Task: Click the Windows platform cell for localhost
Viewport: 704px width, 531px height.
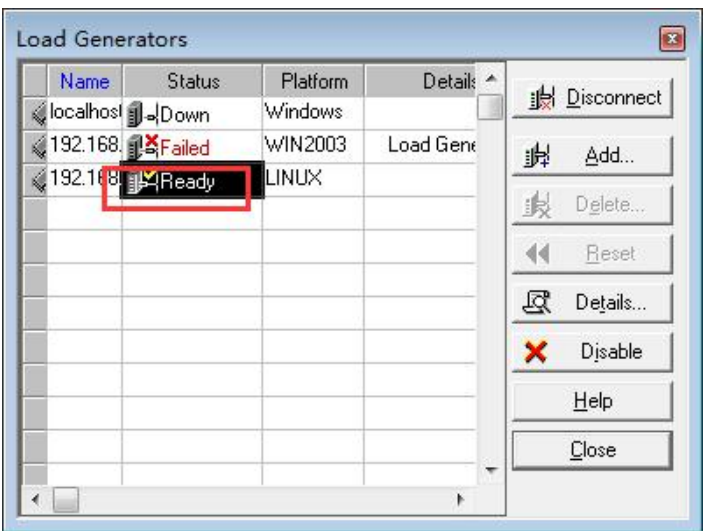Action: pos(307,111)
